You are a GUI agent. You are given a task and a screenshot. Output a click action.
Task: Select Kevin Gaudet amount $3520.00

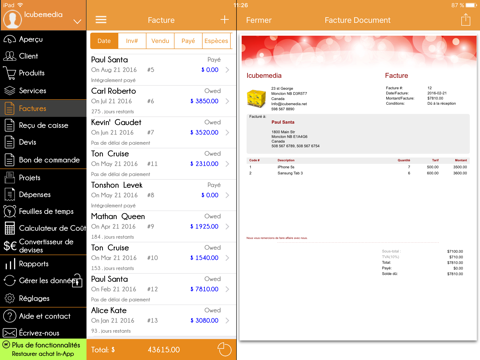click(x=204, y=132)
